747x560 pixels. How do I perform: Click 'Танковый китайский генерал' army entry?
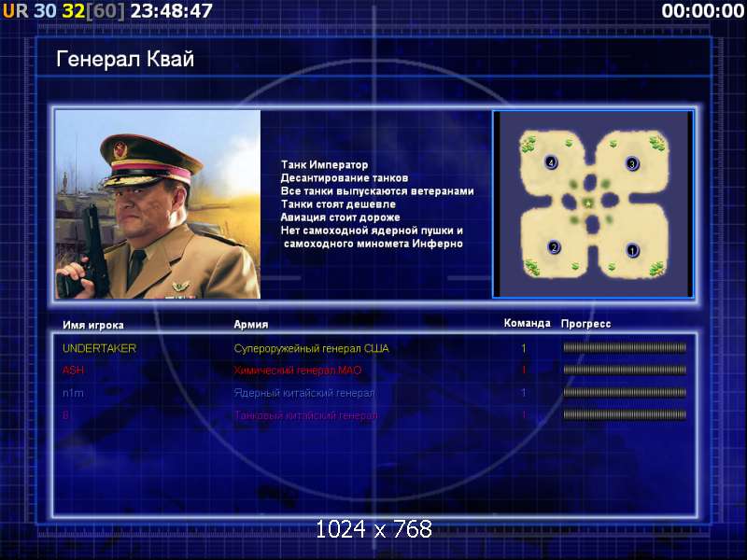[x=305, y=415]
